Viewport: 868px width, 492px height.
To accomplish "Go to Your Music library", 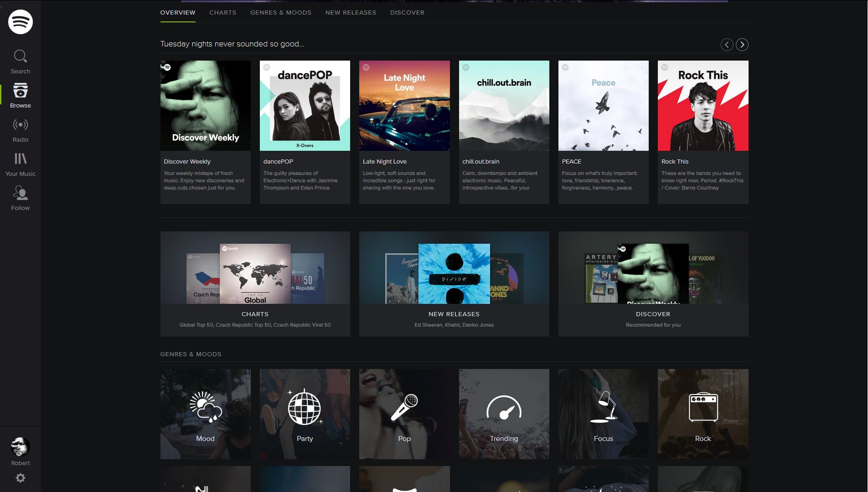I will (x=21, y=164).
